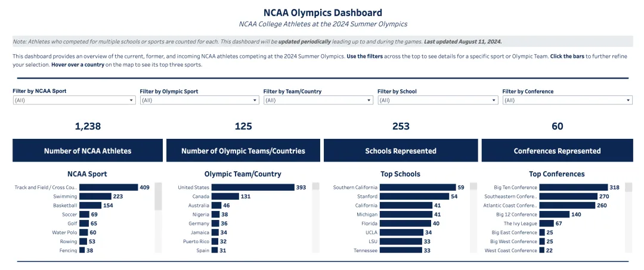Click the Number of NCAA Athletes banner

(x=88, y=151)
